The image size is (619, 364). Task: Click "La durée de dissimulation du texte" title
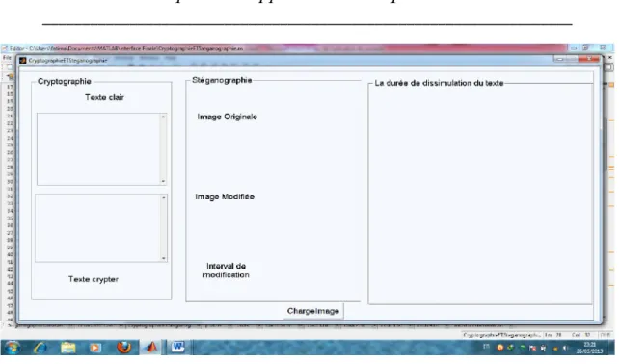pyautogui.click(x=439, y=83)
